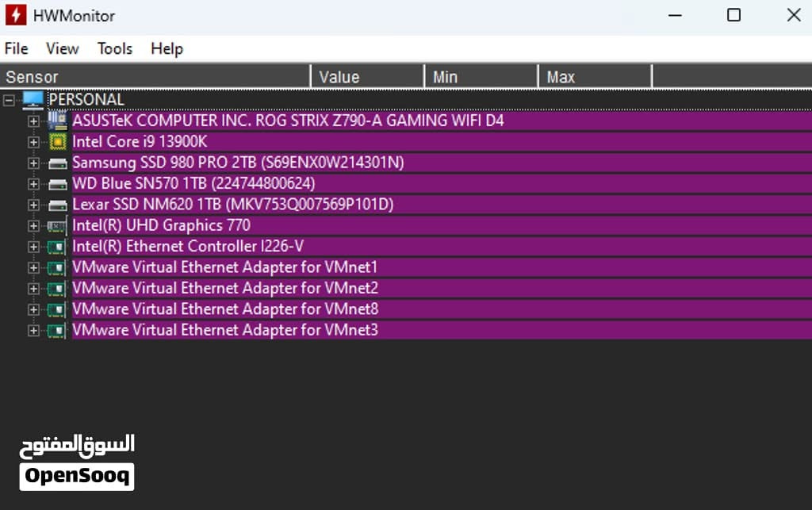Expand the ASUSTeK ROG STRIX Z790-A node
Screen dimensions: 812x510
(x=33, y=121)
